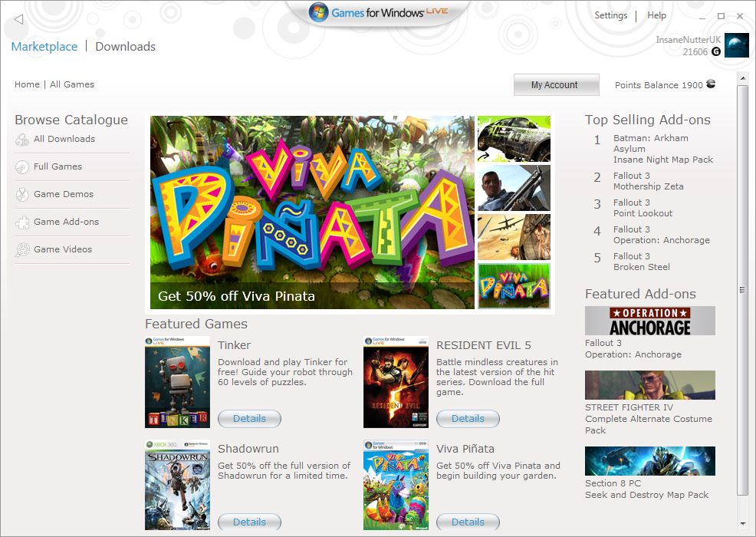Go to the Home breadcrumb link

point(27,84)
